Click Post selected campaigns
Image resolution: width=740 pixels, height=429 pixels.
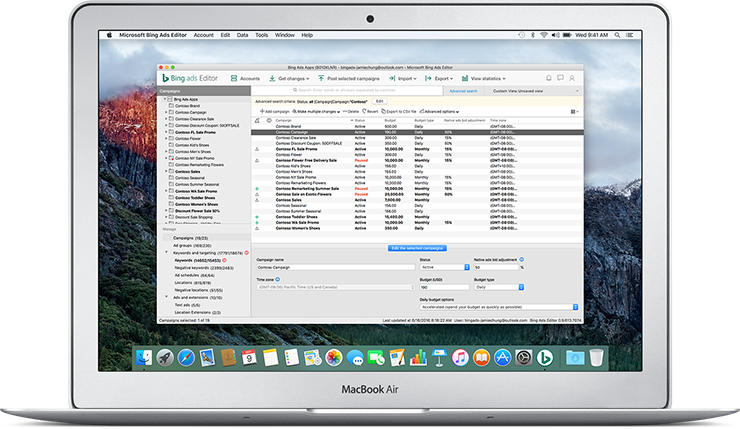click(348, 78)
